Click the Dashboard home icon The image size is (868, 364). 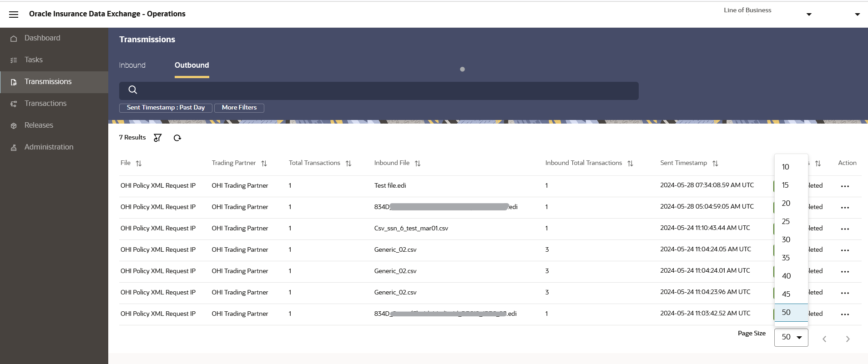tap(14, 39)
